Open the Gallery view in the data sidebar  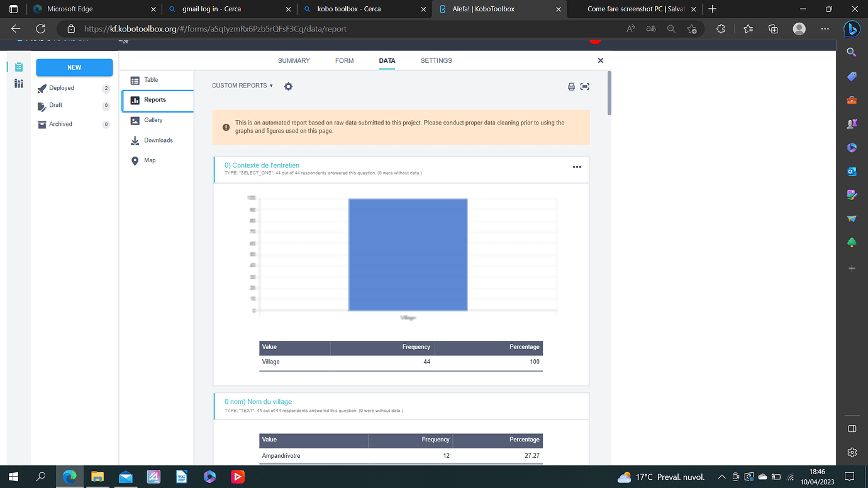153,119
